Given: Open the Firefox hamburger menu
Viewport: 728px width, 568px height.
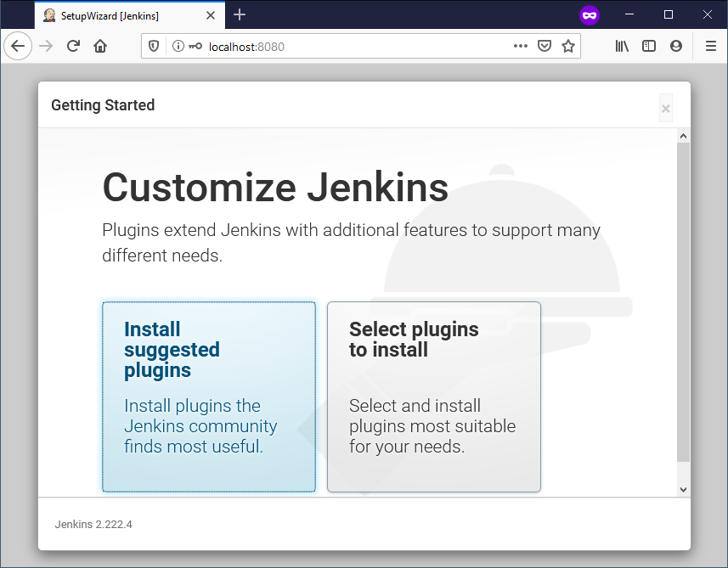Looking at the screenshot, I should [711, 47].
